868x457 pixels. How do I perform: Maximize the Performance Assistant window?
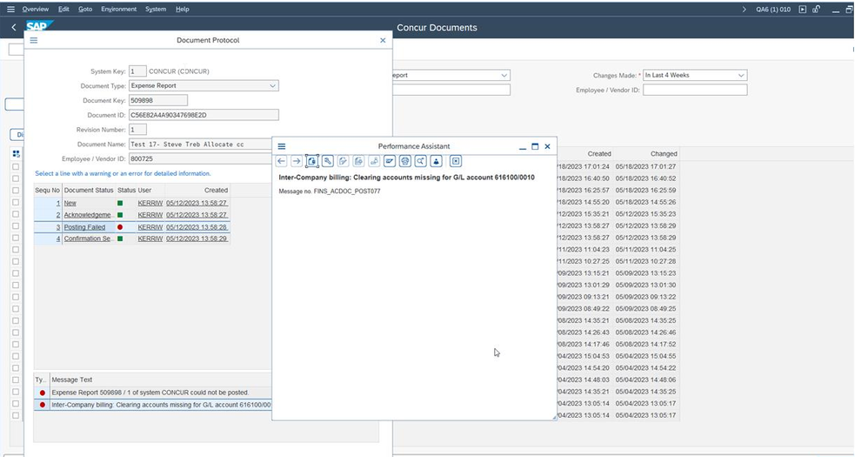[x=535, y=146]
